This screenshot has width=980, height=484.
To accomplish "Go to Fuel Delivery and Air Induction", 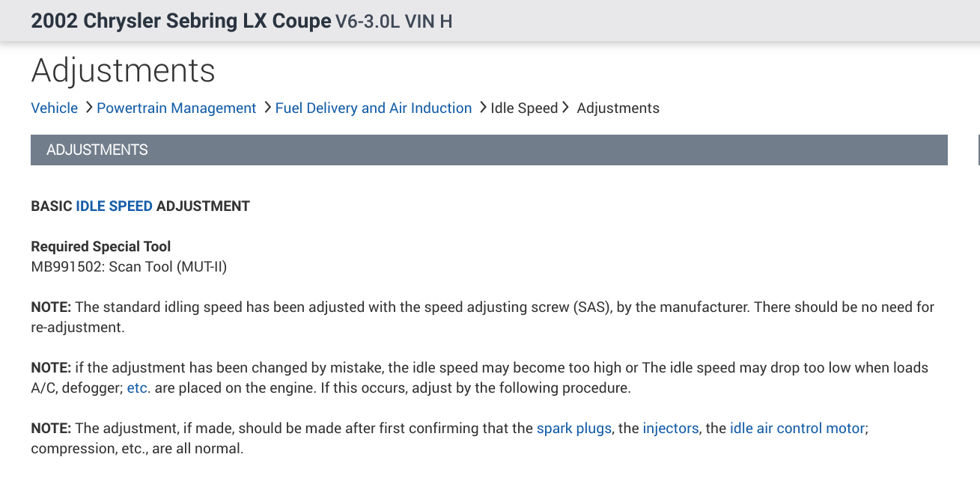I will pos(373,108).
